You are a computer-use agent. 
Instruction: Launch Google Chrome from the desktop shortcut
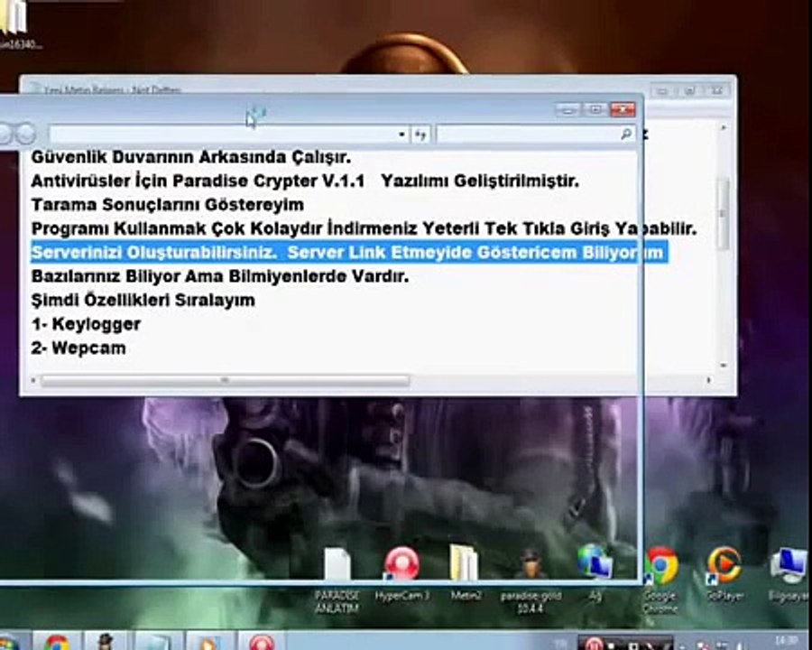click(x=660, y=580)
